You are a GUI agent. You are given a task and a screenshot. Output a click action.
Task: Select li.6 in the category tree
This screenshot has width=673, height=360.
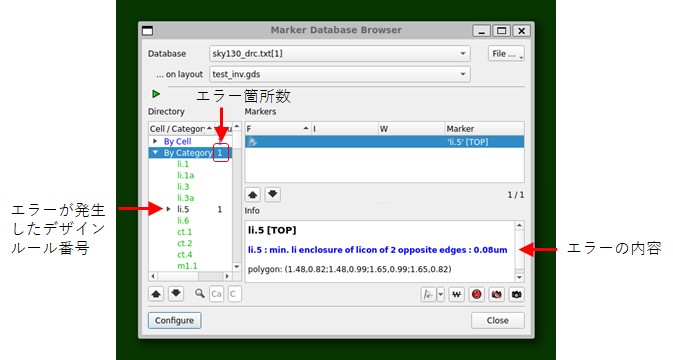183,221
